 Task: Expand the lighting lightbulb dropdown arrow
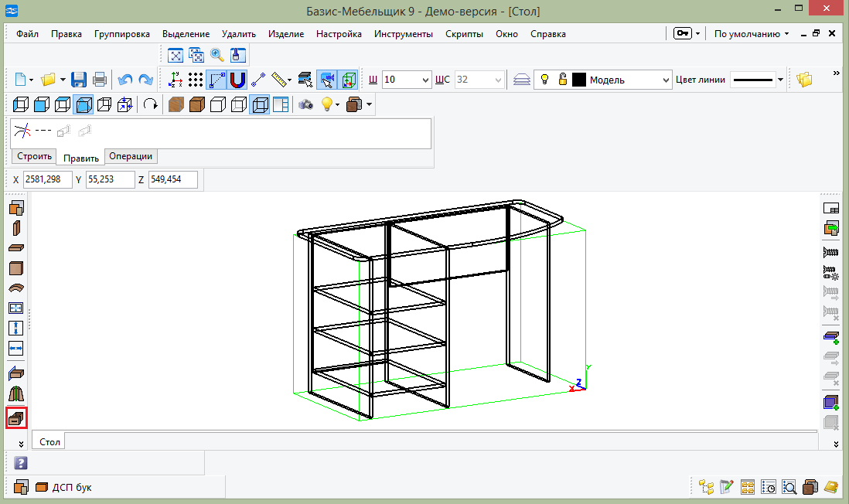[337, 104]
